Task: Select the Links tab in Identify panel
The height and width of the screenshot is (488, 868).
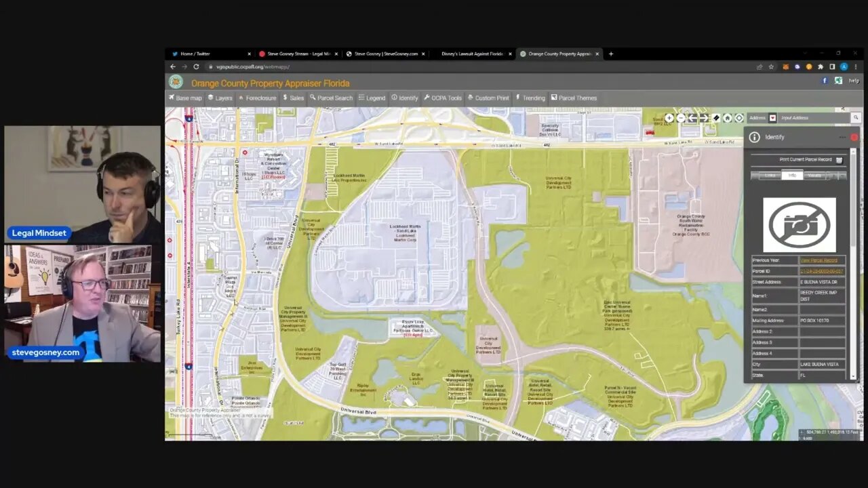Action: pyautogui.click(x=770, y=176)
